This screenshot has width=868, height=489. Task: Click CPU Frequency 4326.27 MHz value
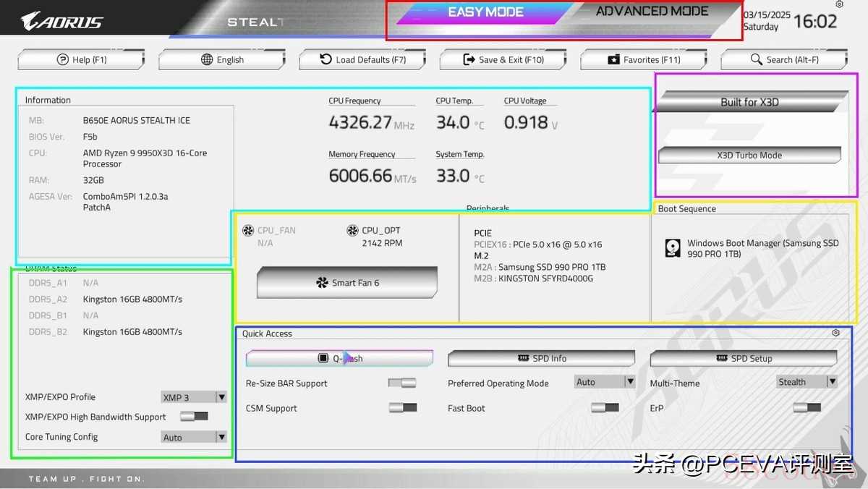click(372, 123)
